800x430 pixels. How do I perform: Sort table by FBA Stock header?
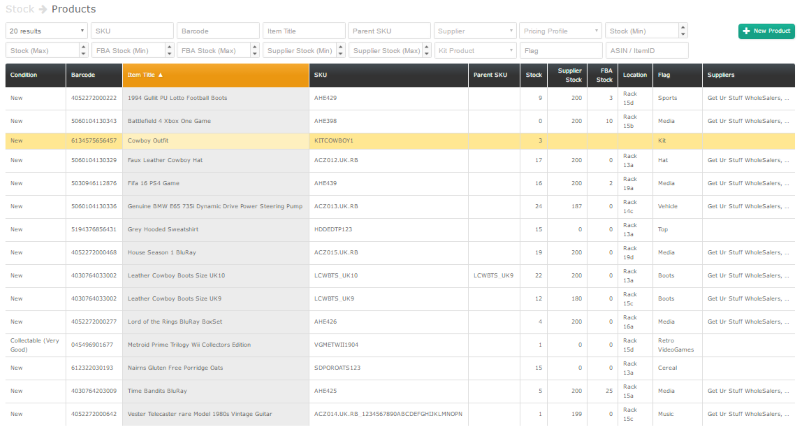pos(603,75)
